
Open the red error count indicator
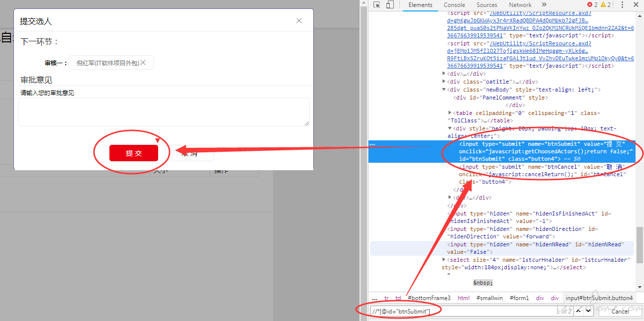(x=592, y=5)
